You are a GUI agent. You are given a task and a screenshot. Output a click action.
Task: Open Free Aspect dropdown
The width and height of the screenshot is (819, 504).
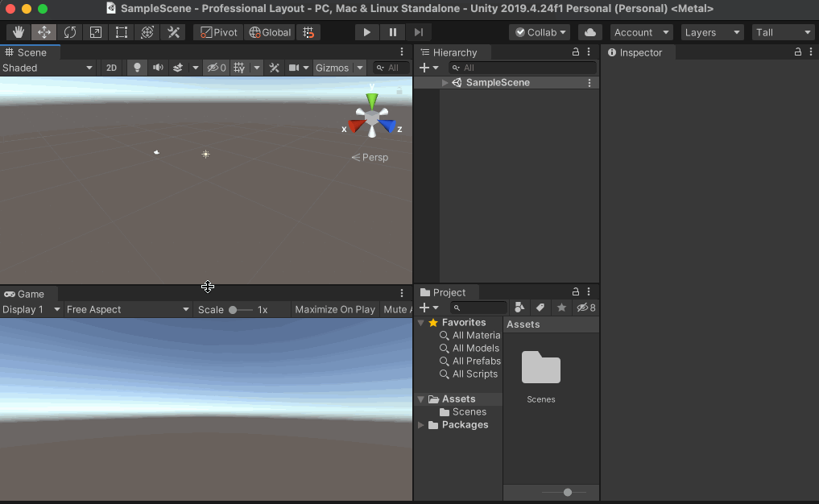click(127, 310)
